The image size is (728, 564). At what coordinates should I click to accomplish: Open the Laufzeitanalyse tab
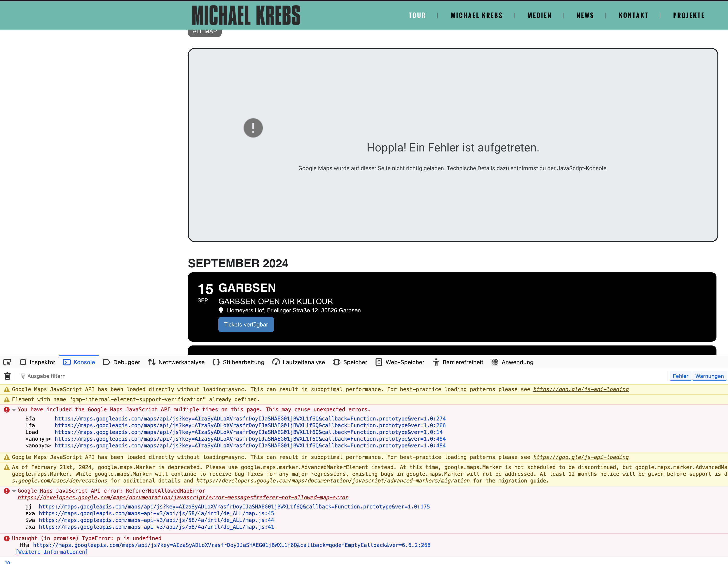tap(298, 362)
